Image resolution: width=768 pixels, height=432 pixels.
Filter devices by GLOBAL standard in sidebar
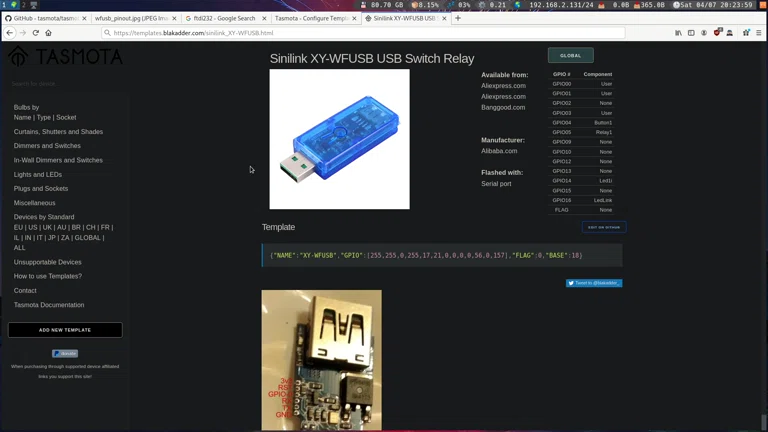(x=88, y=238)
